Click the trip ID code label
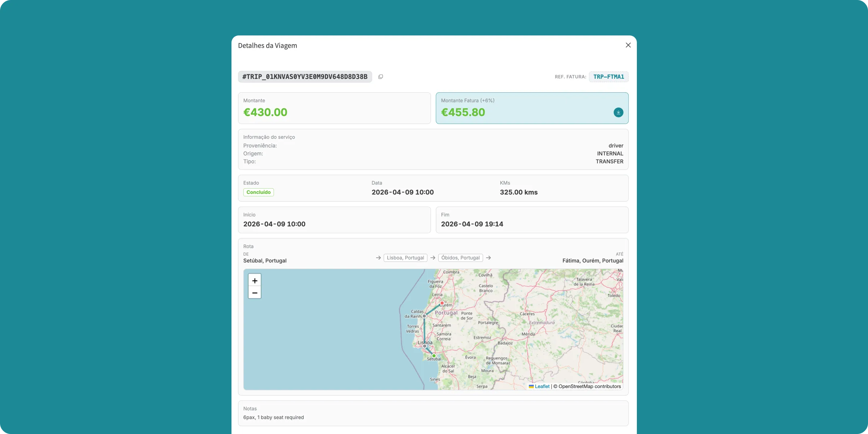 pos(305,77)
